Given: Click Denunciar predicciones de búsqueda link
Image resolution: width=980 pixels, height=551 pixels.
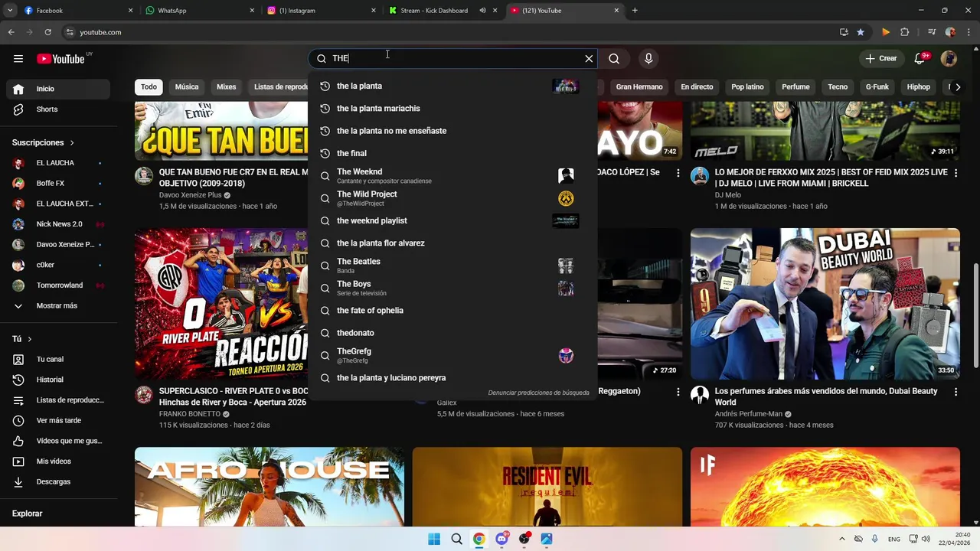Looking at the screenshot, I should point(538,393).
